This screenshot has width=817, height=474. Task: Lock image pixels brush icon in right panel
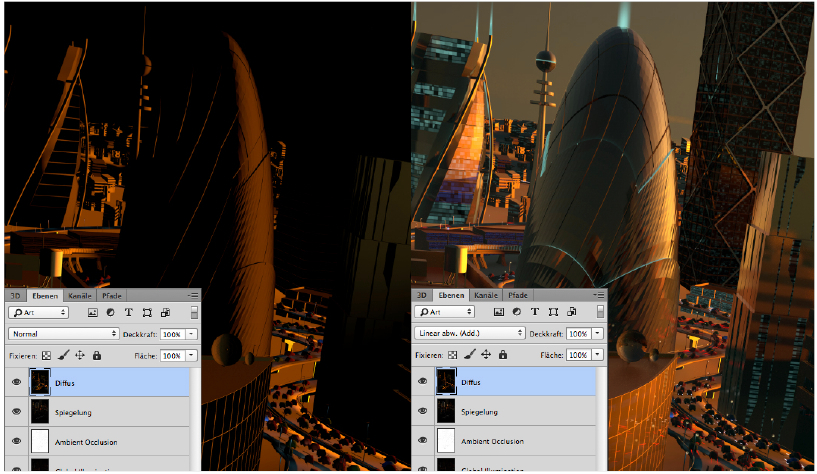[469, 355]
